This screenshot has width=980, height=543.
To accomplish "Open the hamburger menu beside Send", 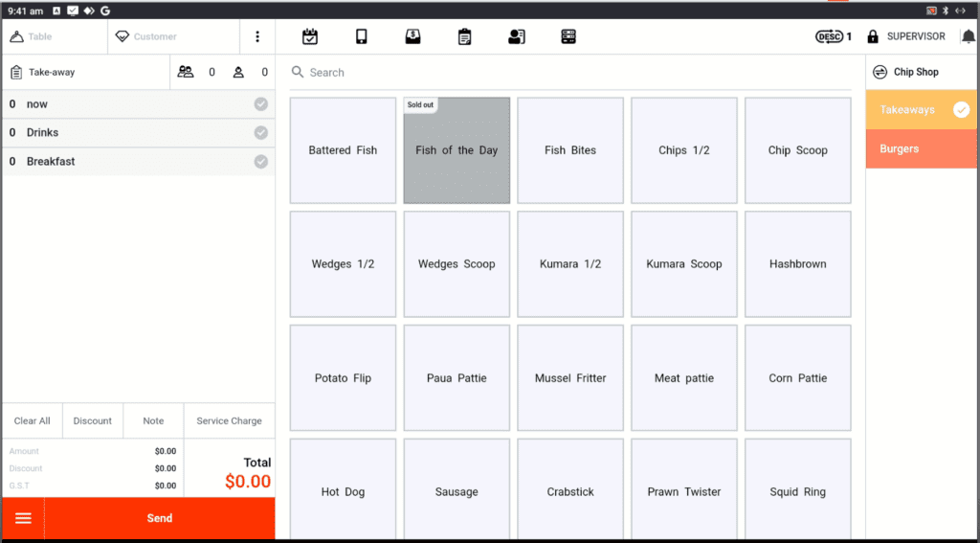I will pyautogui.click(x=23, y=518).
